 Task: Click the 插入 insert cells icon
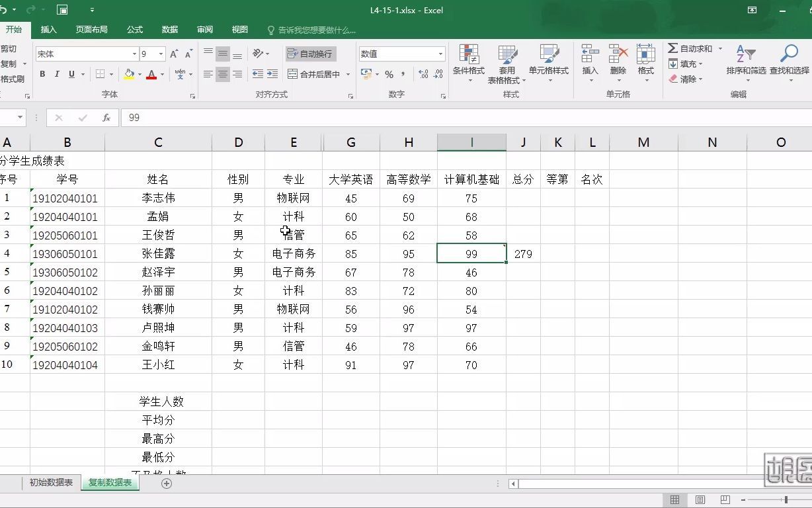click(590, 54)
